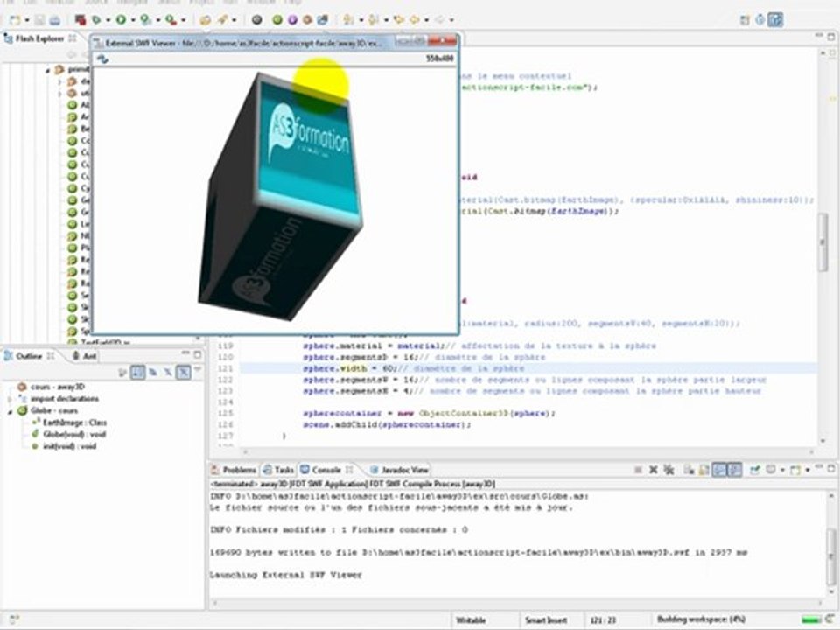Open the Javadoc View tab
The width and height of the screenshot is (840, 630).
(x=399, y=470)
